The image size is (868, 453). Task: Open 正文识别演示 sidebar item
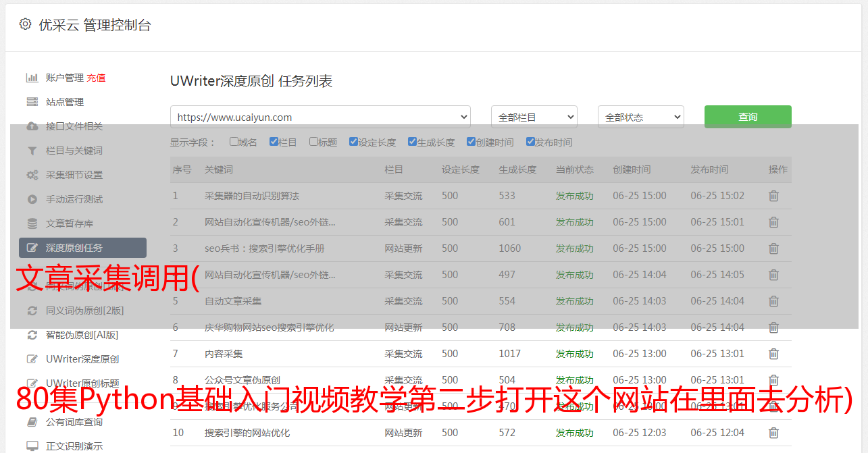click(74, 446)
